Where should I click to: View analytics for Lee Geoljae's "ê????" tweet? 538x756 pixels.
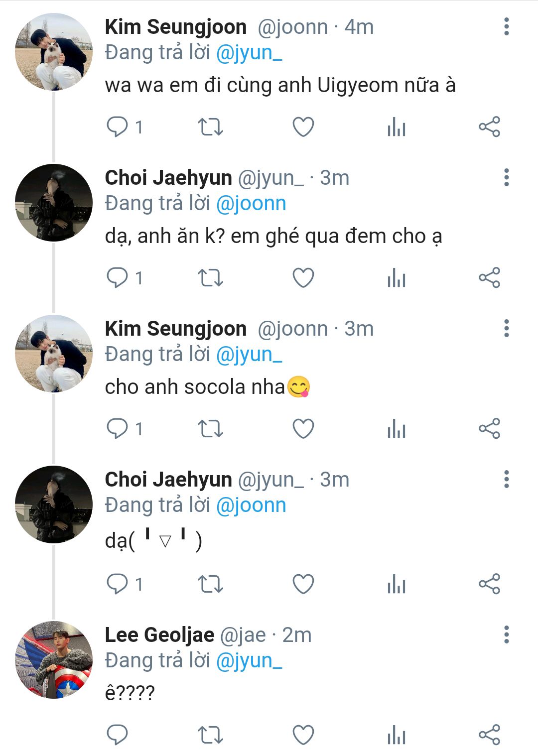(x=396, y=735)
